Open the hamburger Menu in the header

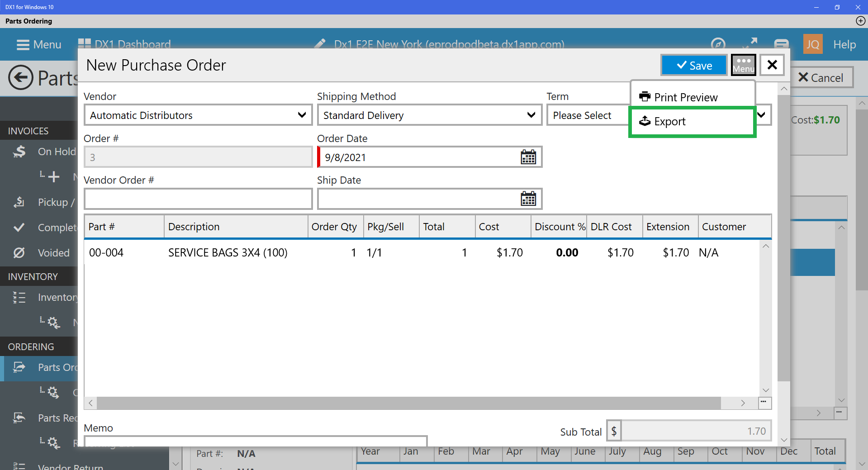(38, 44)
